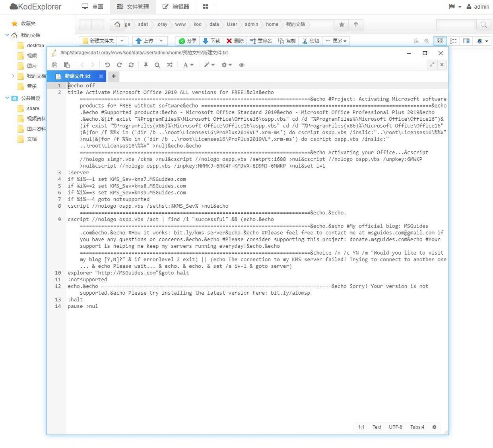Switch to icon grid view
The image size is (493, 448).
(440, 41)
